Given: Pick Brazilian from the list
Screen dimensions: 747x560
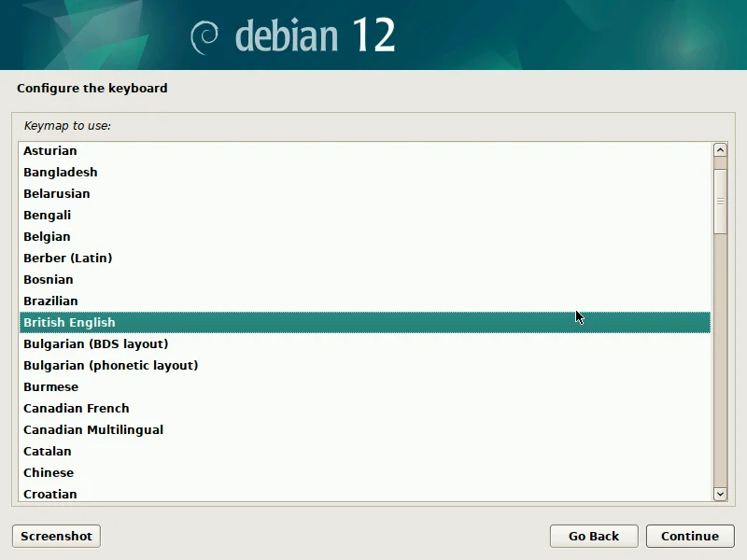Looking at the screenshot, I should click(x=365, y=301).
